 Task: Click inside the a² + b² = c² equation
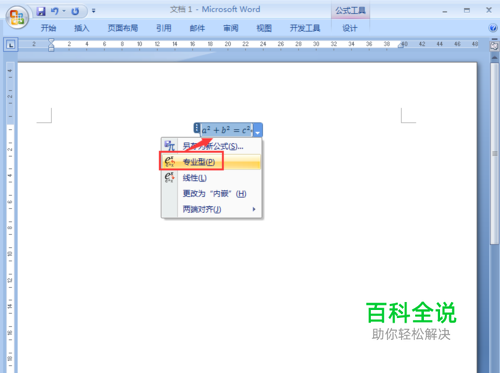click(x=226, y=130)
